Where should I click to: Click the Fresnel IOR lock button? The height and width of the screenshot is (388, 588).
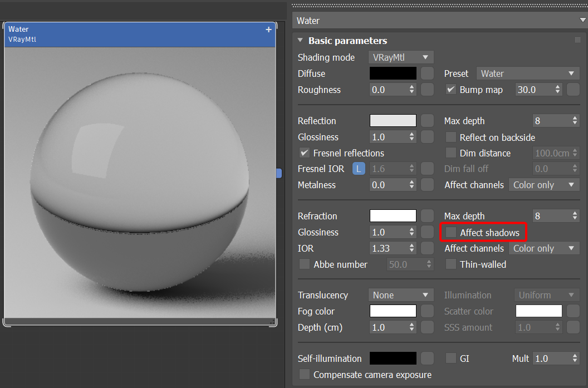(359, 169)
